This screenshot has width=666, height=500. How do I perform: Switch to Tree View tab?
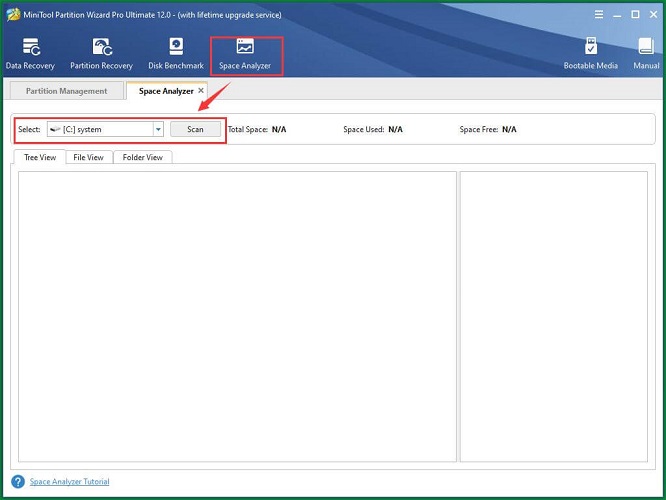(40, 157)
